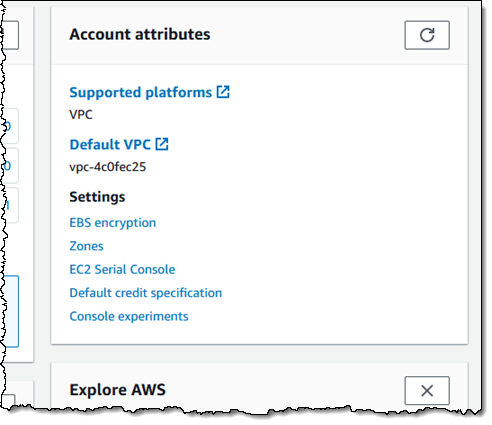Click the VPC value under Supported platforms
This screenshot has width=492, height=425.
81,114
